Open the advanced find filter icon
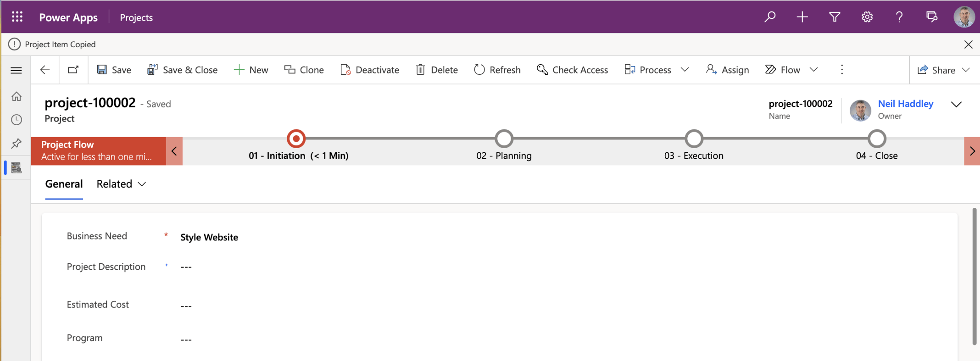This screenshot has width=980, height=361. [x=835, y=17]
